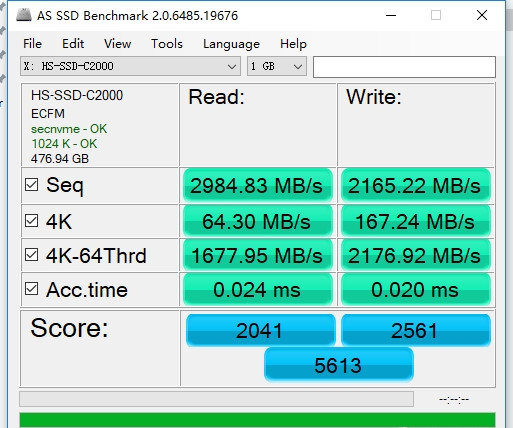Click the write score 2561
This screenshot has height=428, width=513.
point(416,330)
